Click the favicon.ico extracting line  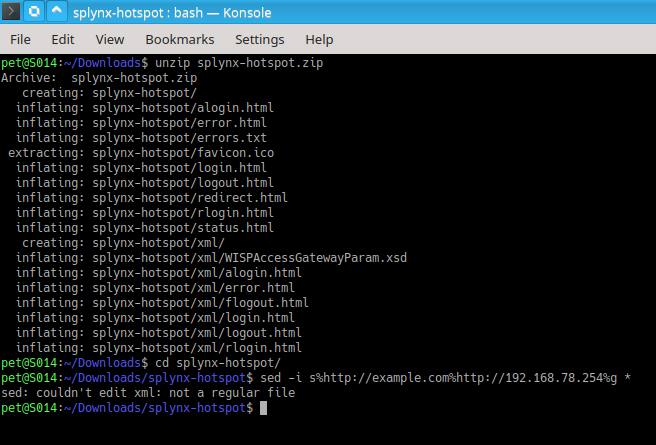(x=141, y=153)
